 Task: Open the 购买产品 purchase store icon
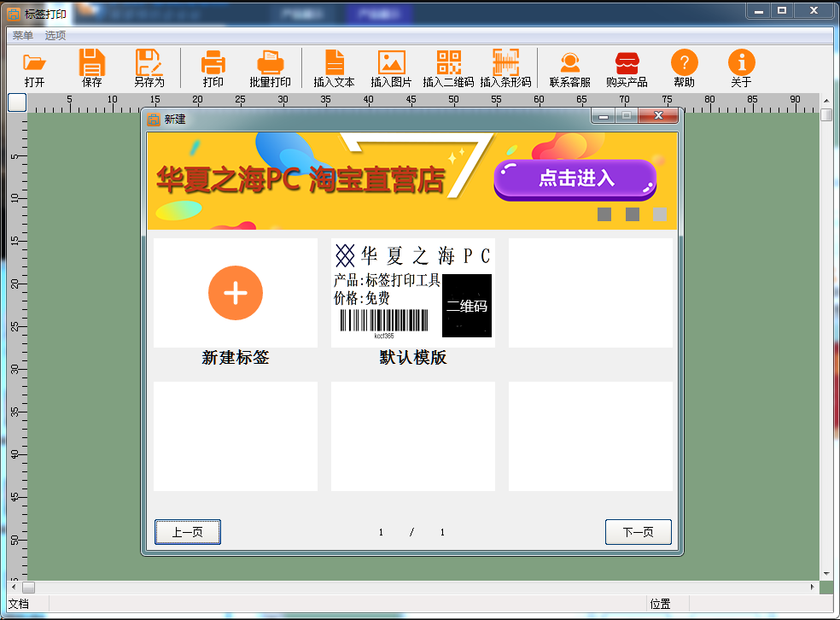click(627, 63)
